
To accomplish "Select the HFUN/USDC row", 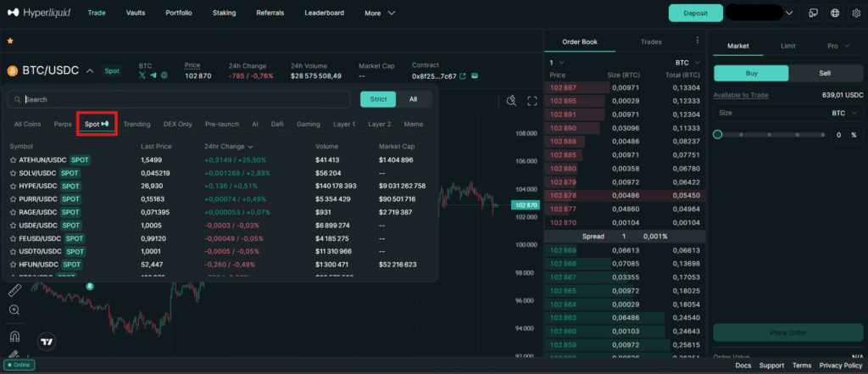I will [220, 265].
